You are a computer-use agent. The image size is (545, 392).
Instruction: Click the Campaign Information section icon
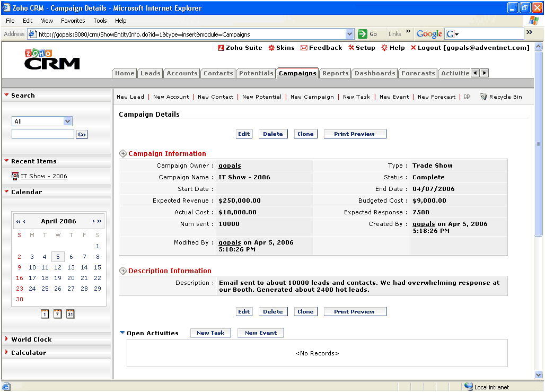[x=122, y=153]
